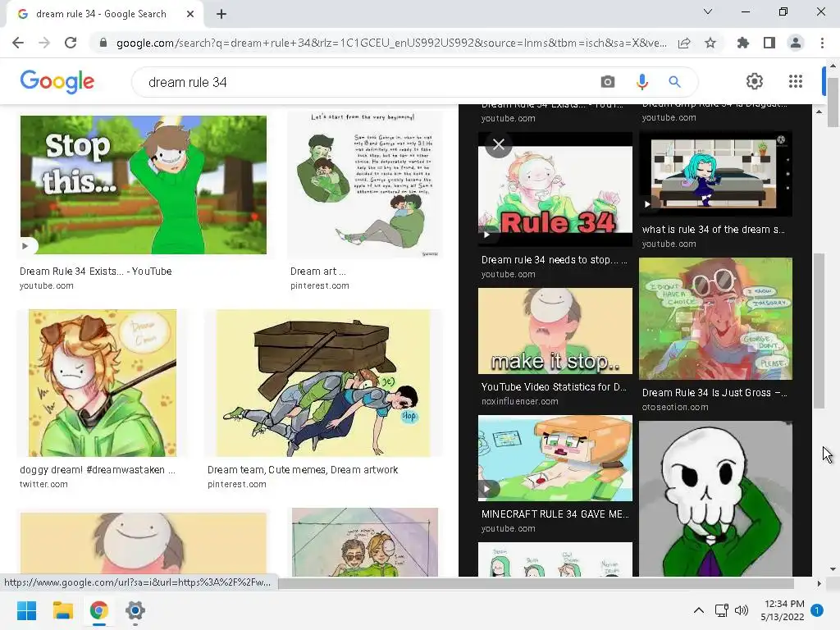This screenshot has width=840, height=630.
Task: Open network status tray icon
Action: tap(721, 610)
